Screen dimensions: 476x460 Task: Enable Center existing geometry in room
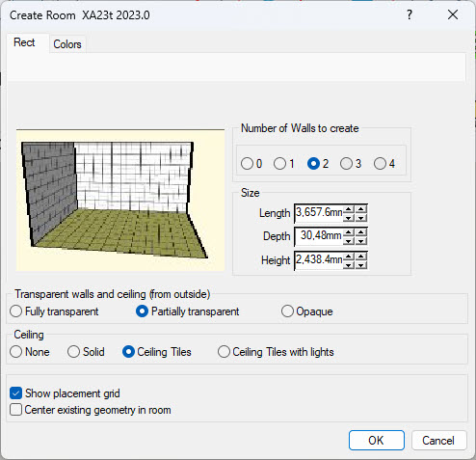15,410
